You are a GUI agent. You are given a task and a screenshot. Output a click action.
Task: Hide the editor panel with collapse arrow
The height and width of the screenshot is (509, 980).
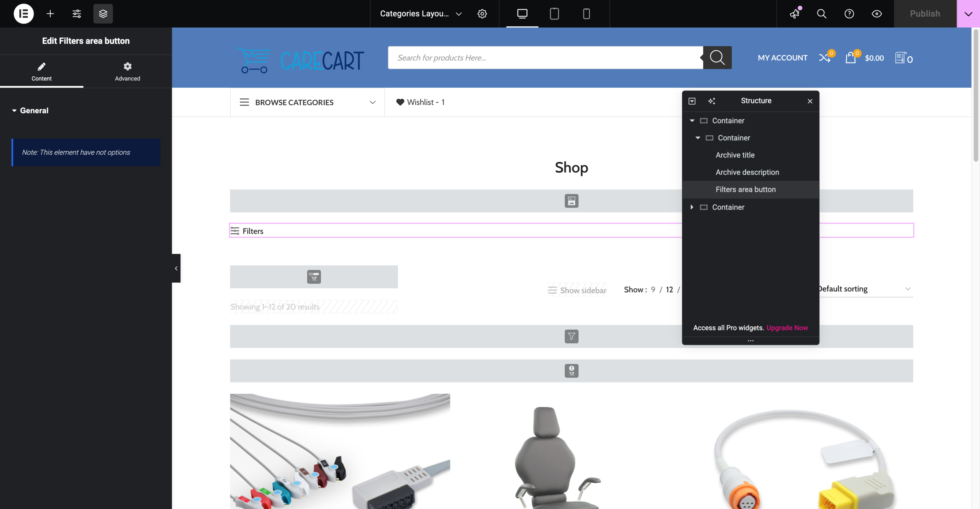click(x=176, y=268)
